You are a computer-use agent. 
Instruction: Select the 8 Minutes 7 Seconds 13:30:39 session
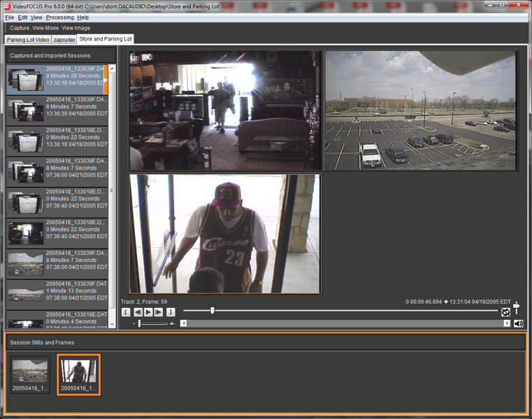pos(57,110)
